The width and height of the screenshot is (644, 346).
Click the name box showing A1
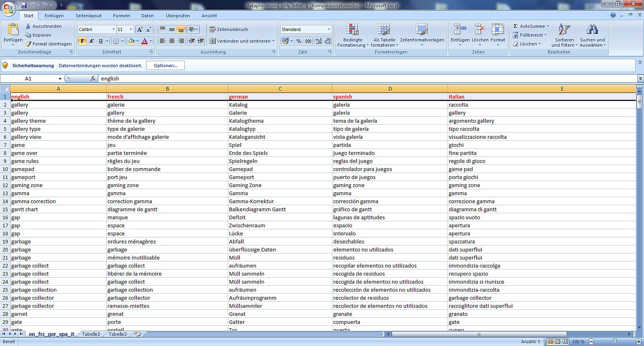(x=28, y=78)
